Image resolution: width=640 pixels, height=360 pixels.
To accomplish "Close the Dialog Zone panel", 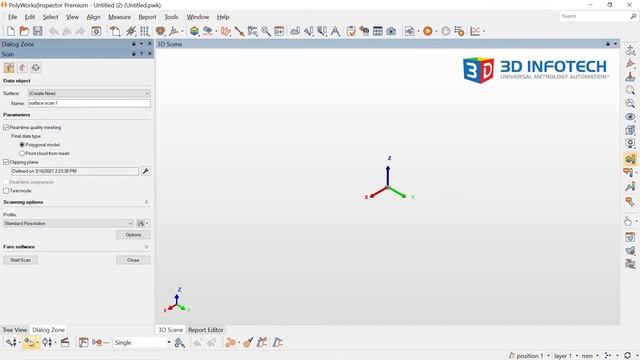I will 150,44.
